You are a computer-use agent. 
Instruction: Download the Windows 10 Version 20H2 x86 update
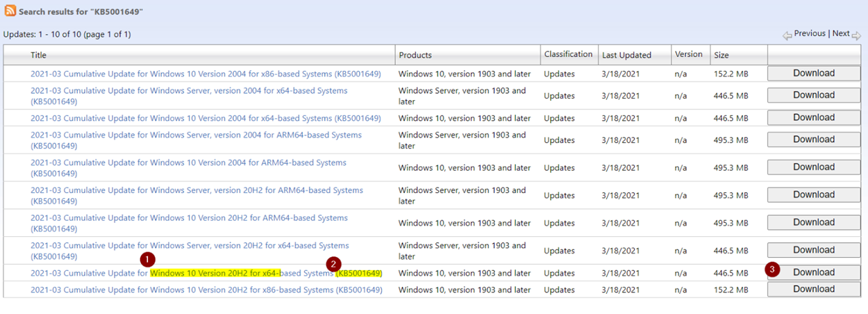coord(814,289)
